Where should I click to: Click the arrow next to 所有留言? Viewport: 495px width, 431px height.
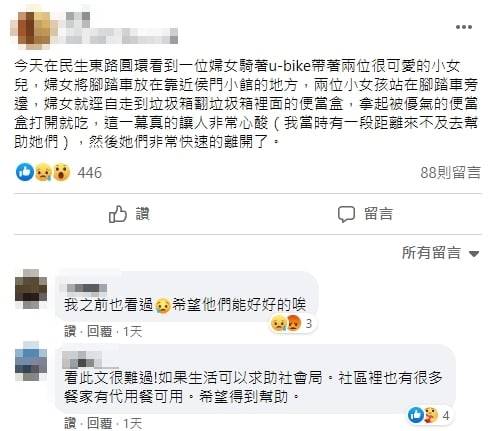[x=474, y=254]
